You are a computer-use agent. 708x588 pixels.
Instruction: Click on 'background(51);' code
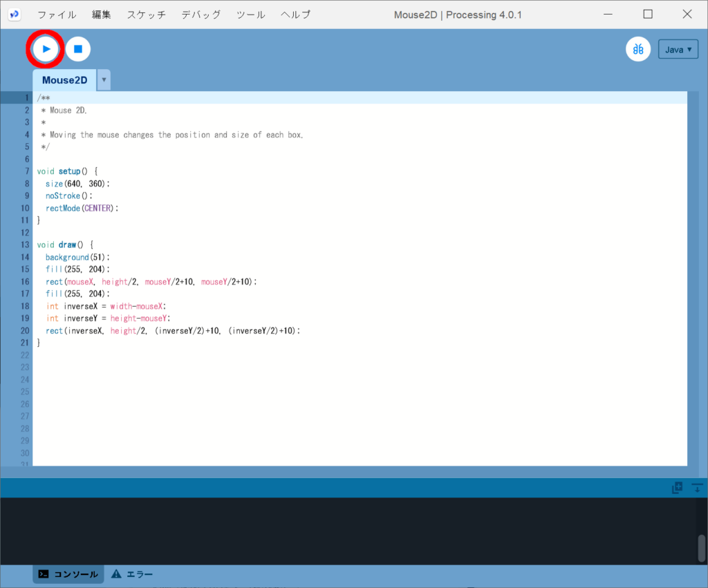tap(77, 257)
